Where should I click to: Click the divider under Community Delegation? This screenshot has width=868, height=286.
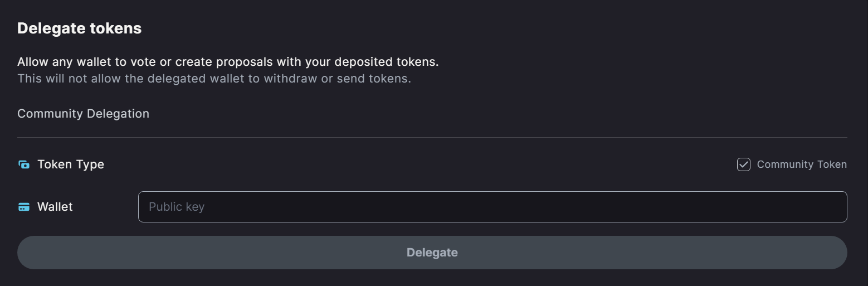[432, 137]
